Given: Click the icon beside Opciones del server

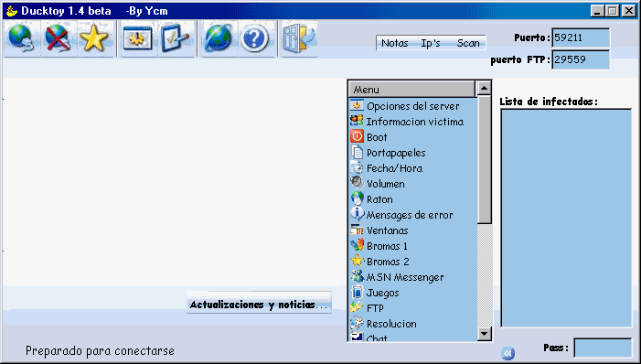Looking at the screenshot, I should pos(357,105).
